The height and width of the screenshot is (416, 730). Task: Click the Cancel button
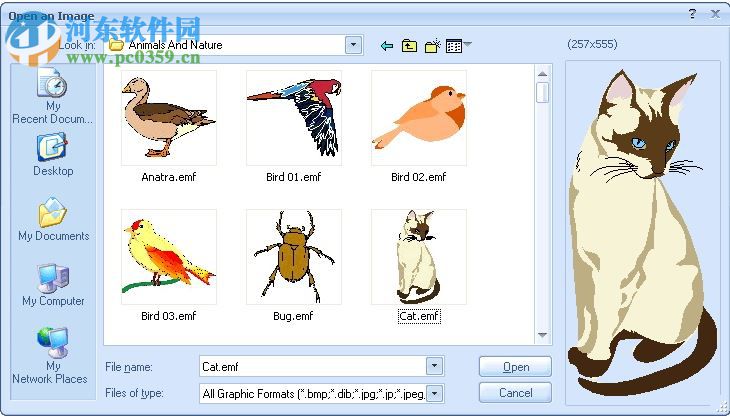tap(515, 393)
